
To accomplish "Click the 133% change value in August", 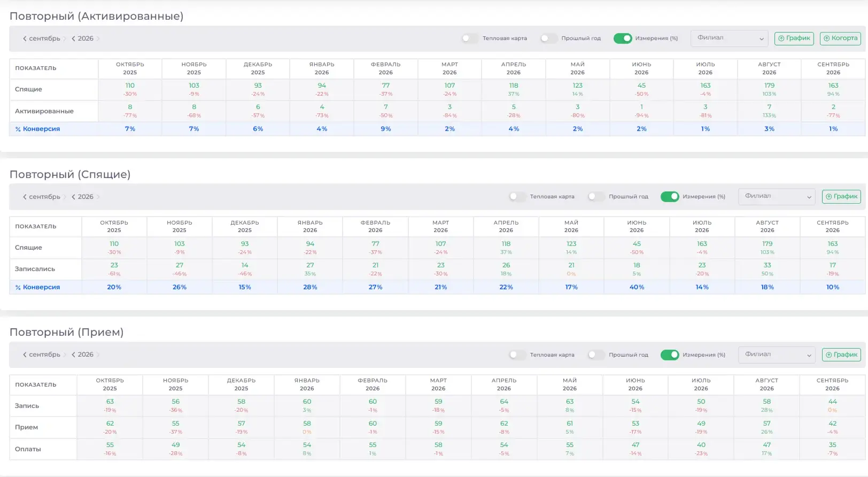I will [x=769, y=116].
